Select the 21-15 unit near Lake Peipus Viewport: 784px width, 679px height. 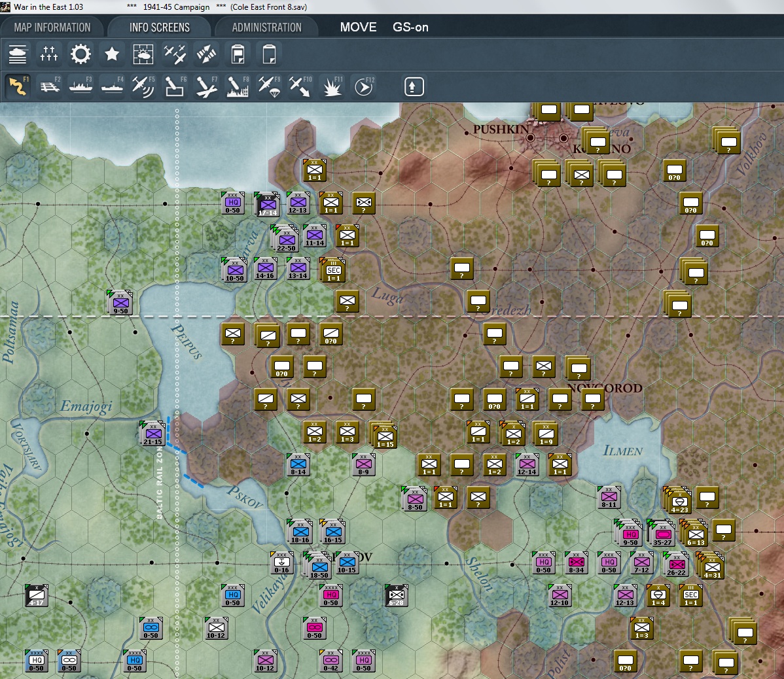coord(152,433)
